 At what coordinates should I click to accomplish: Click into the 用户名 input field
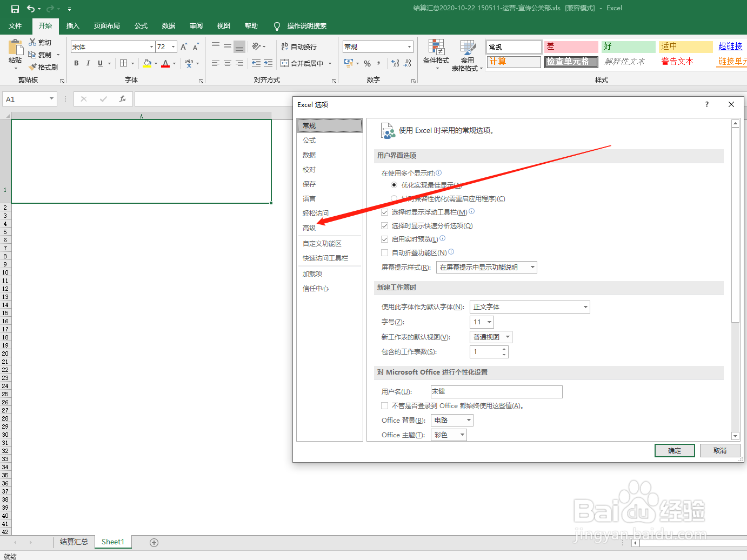point(496,391)
